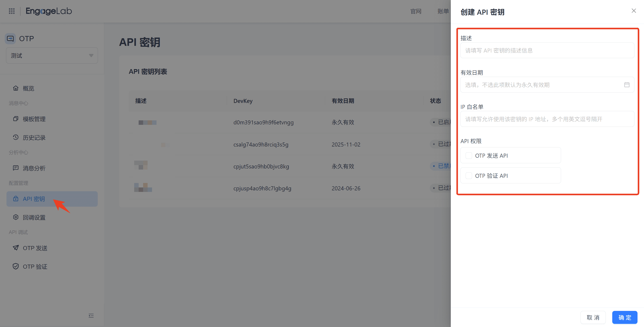Click the EngageLab logo
The image size is (644, 327).
[x=49, y=11]
